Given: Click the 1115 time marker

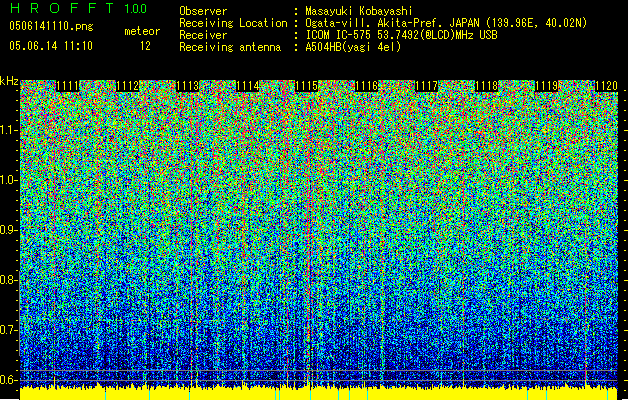Looking at the screenshot, I should tap(307, 86).
